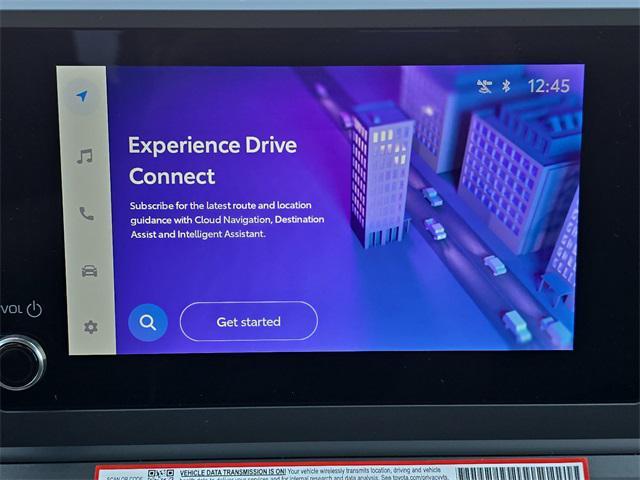
Task: Tap the Bluetooth status icon
Action: (x=506, y=86)
